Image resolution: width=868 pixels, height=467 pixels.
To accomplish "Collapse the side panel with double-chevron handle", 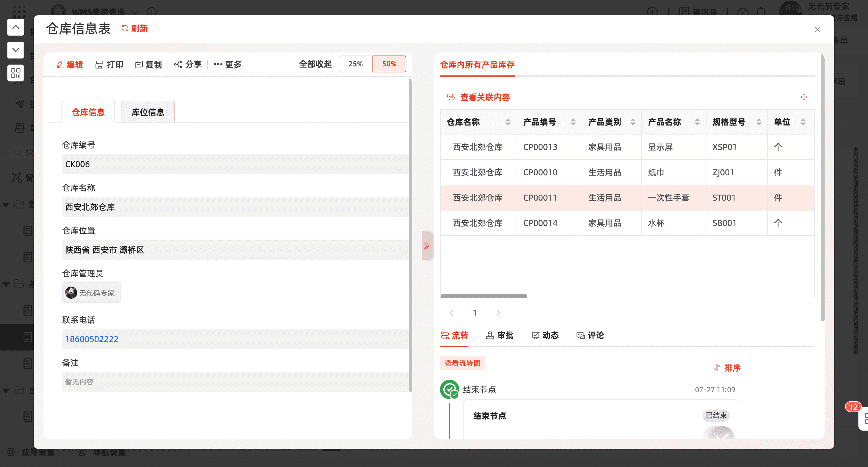I will pos(426,246).
